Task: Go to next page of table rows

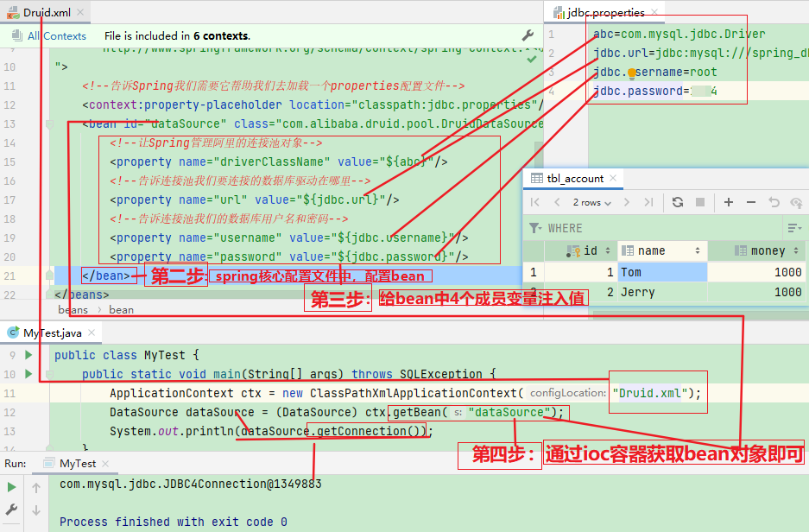Action: [x=627, y=202]
